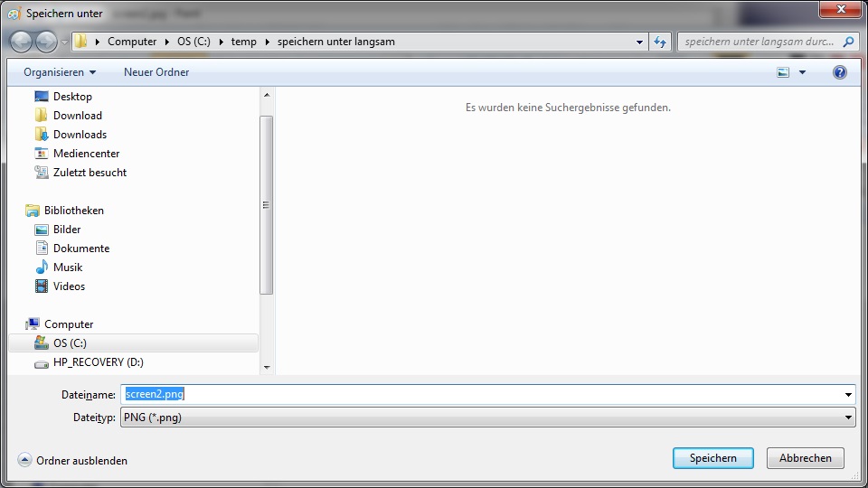This screenshot has height=488, width=868.
Task: Select OS (C:) in the address path
Action: pyautogui.click(x=193, y=42)
